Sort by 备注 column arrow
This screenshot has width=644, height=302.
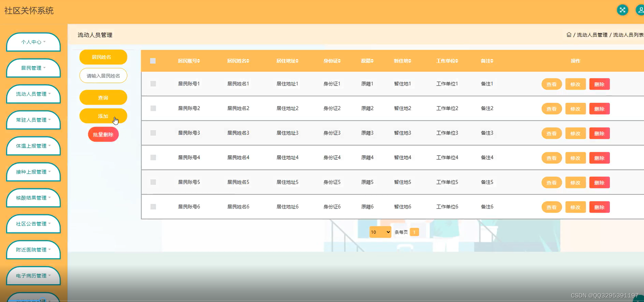point(492,61)
